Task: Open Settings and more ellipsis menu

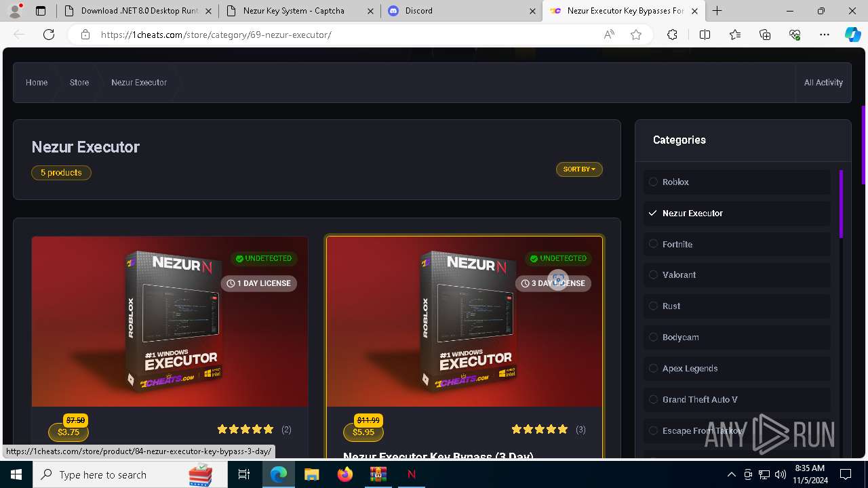Action: [825, 35]
